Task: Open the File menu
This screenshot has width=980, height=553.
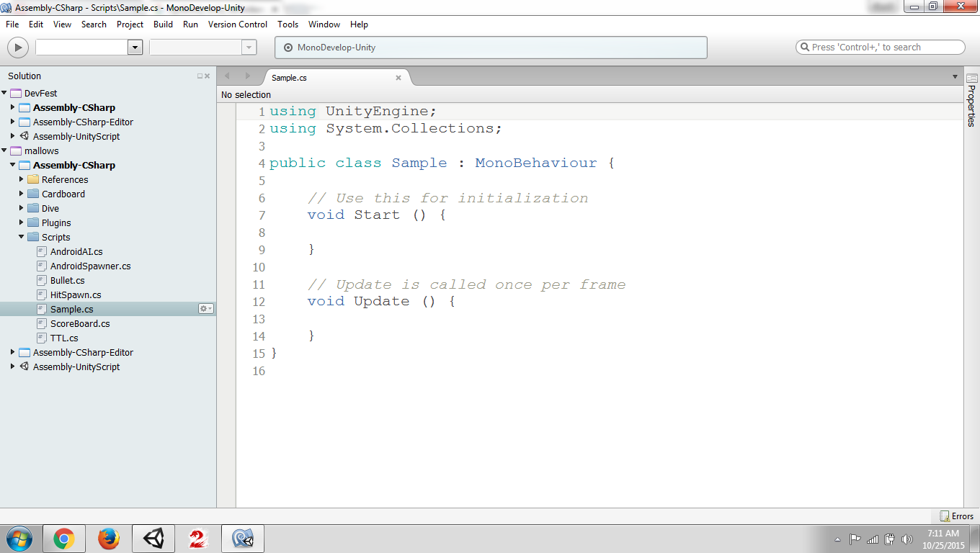Action: pyautogui.click(x=12, y=24)
